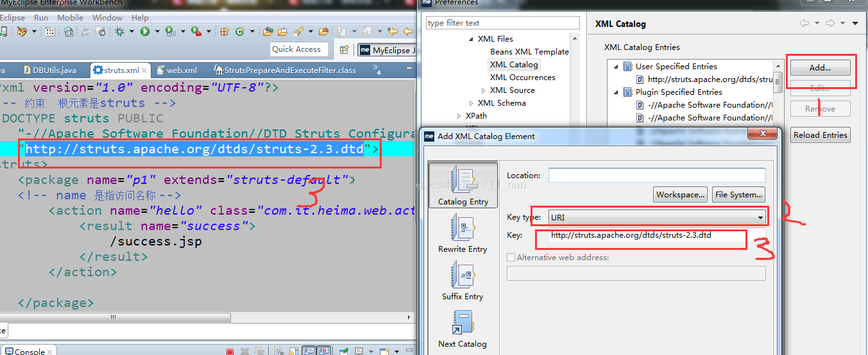
Task: Open the palette (skin) toolbar icon
Action: coord(22,31)
